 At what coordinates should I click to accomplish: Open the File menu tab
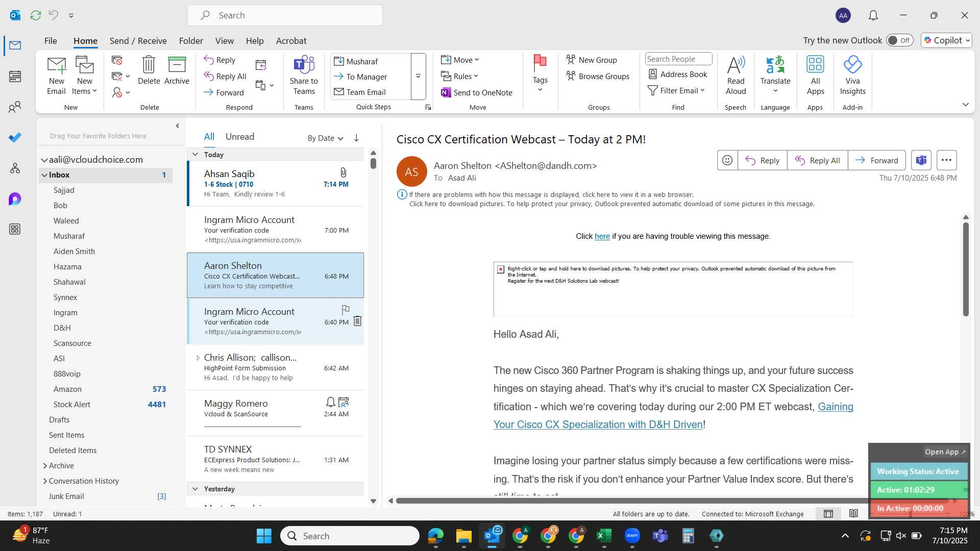[51, 40]
